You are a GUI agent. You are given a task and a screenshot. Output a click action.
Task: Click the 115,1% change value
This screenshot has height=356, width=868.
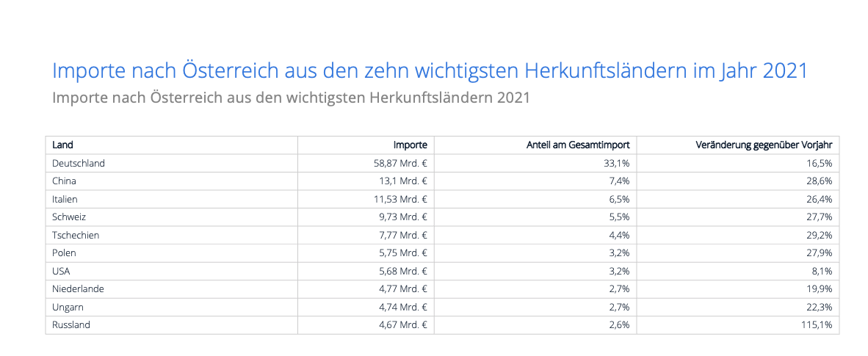(x=817, y=324)
